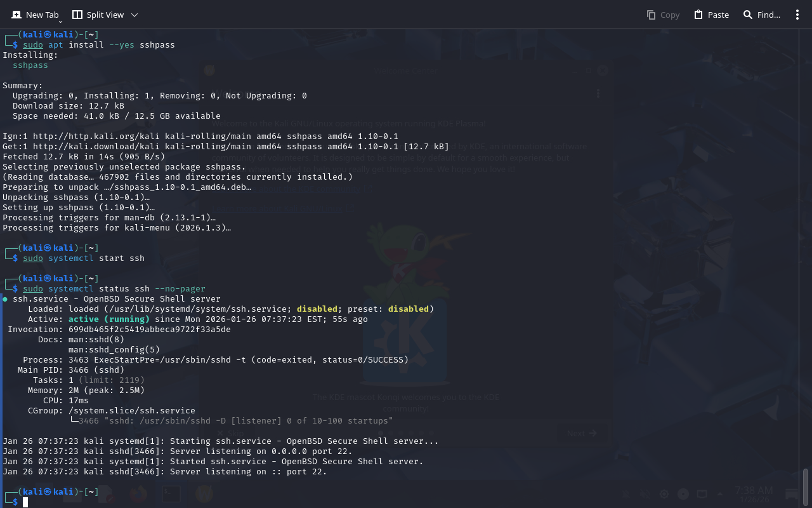812x508 pixels.
Task: Paste clipboard using the Paste button
Action: (x=711, y=15)
